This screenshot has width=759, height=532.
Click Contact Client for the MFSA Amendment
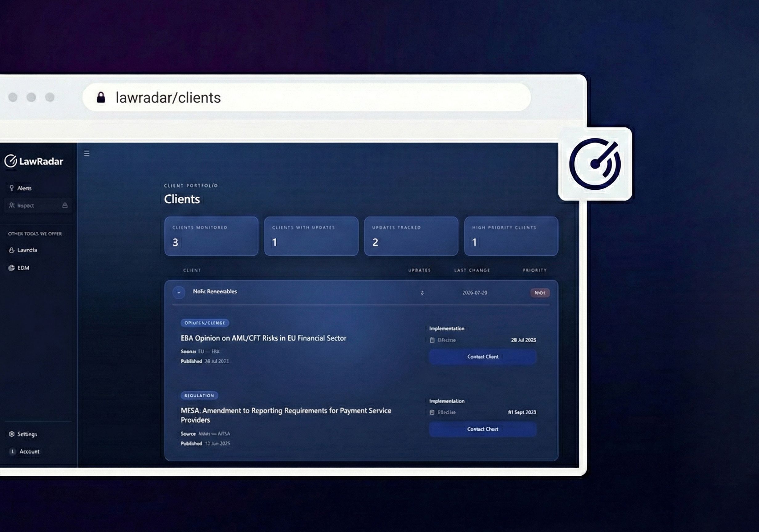point(482,429)
